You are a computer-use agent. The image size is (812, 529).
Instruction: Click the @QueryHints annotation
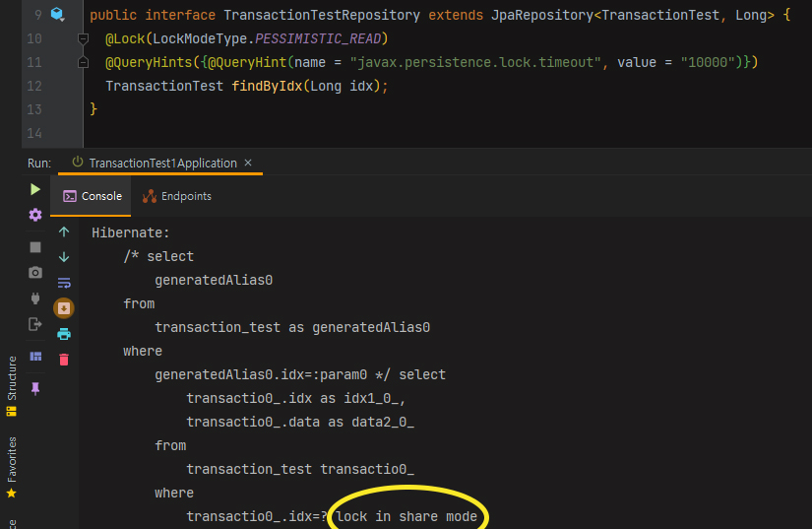(x=149, y=63)
